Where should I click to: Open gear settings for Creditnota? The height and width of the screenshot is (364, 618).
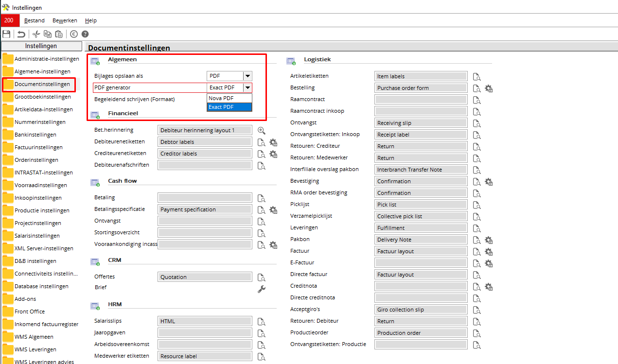pyautogui.click(x=489, y=286)
